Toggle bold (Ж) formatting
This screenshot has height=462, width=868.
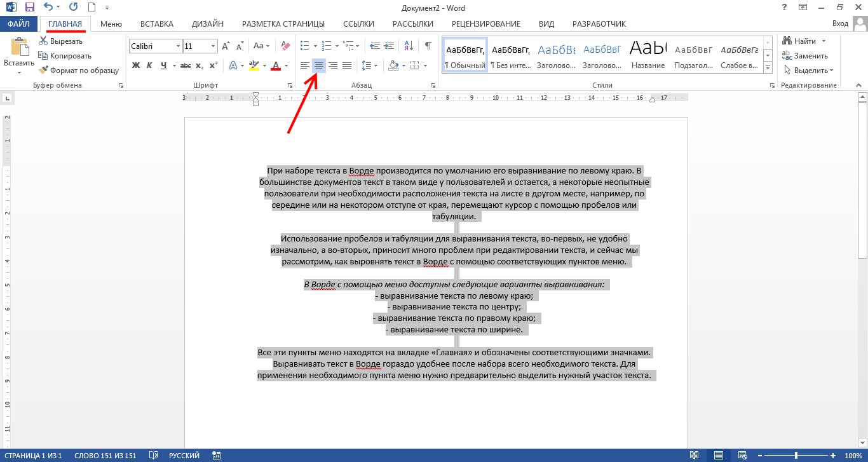(136, 65)
